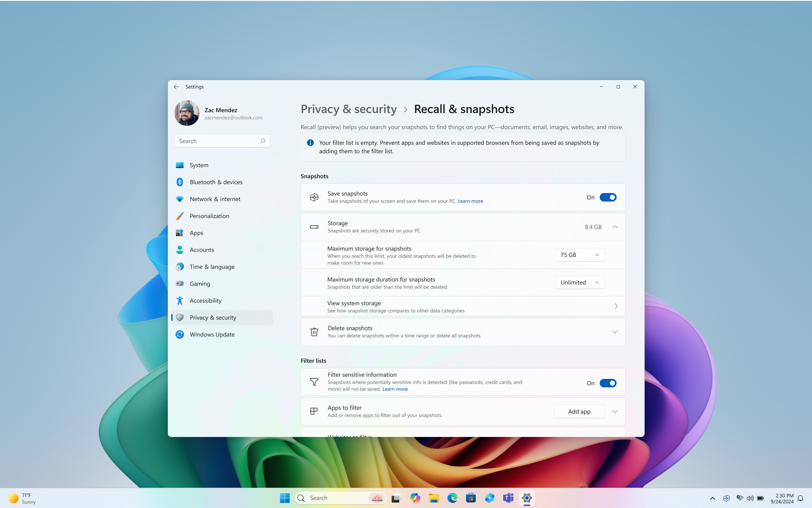Click the Storage drive icon
Screen dimensions: 812x508
click(x=314, y=226)
